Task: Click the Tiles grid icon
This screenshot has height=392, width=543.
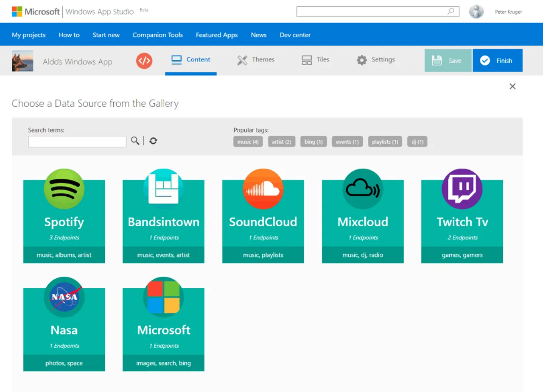Action: pos(307,60)
